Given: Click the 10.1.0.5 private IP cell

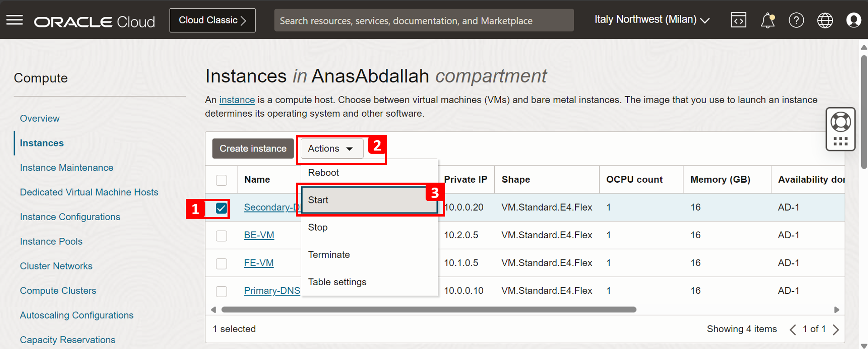Looking at the screenshot, I should pos(461,263).
